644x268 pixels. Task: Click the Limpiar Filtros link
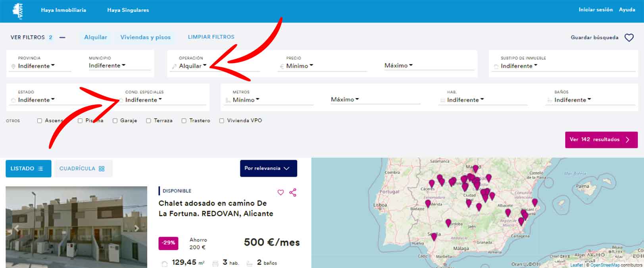pos(211,37)
